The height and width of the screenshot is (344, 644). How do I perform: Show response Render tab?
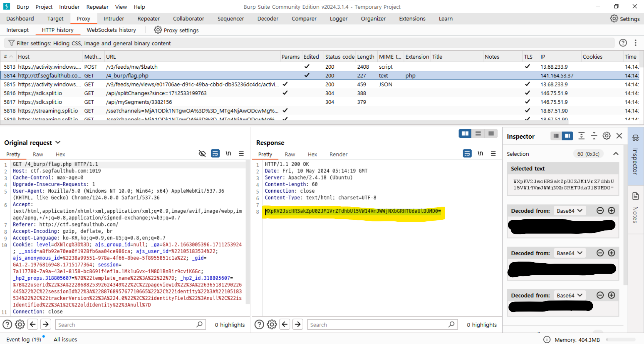point(338,154)
